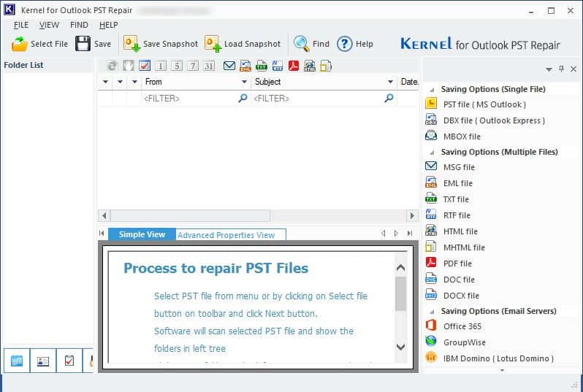Open the VIEW menu
Screen dimensions: 583x392
pos(49,25)
